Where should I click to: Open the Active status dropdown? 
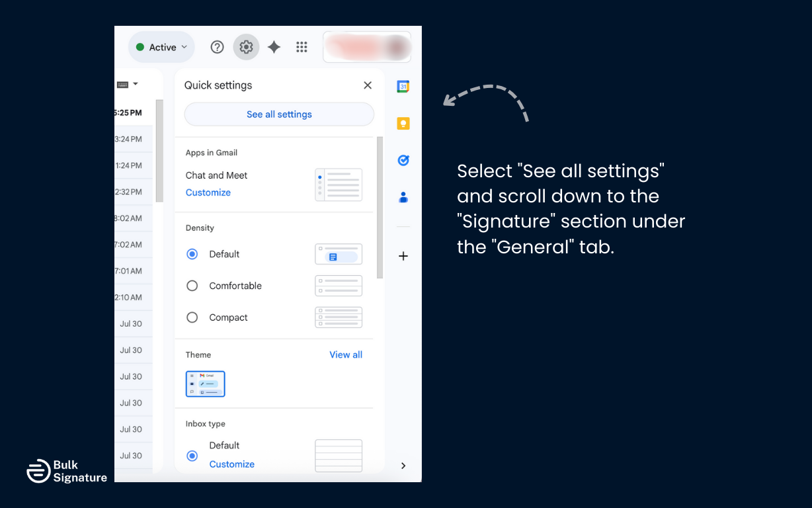[x=161, y=47]
